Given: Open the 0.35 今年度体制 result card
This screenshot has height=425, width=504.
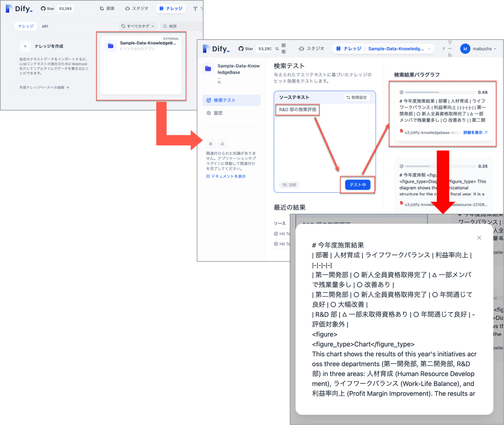Looking at the screenshot, I should [x=443, y=185].
